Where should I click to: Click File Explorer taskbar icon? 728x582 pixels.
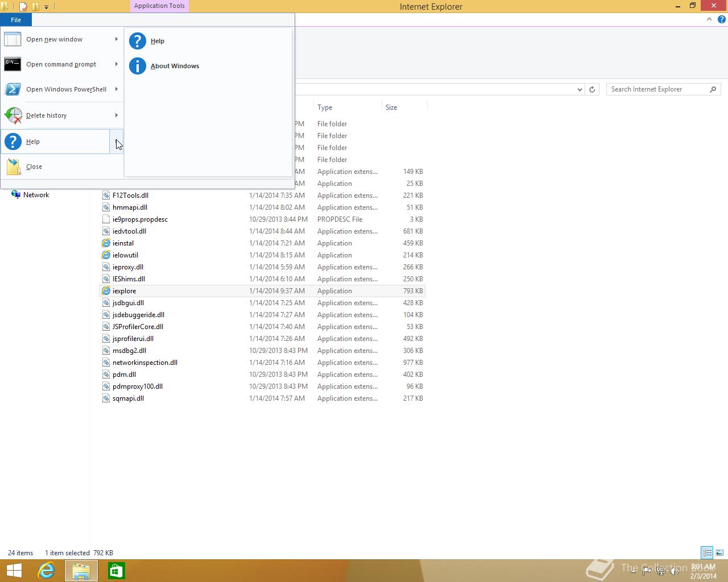81,571
